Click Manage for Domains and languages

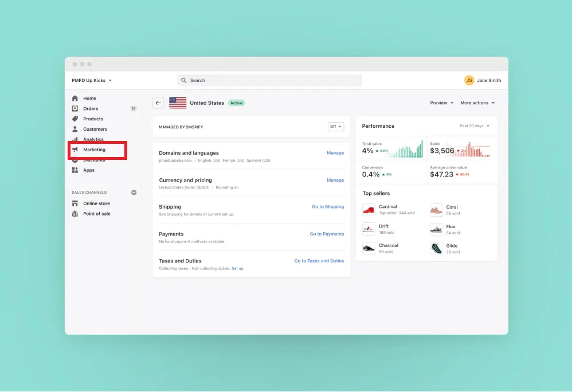[335, 153]
